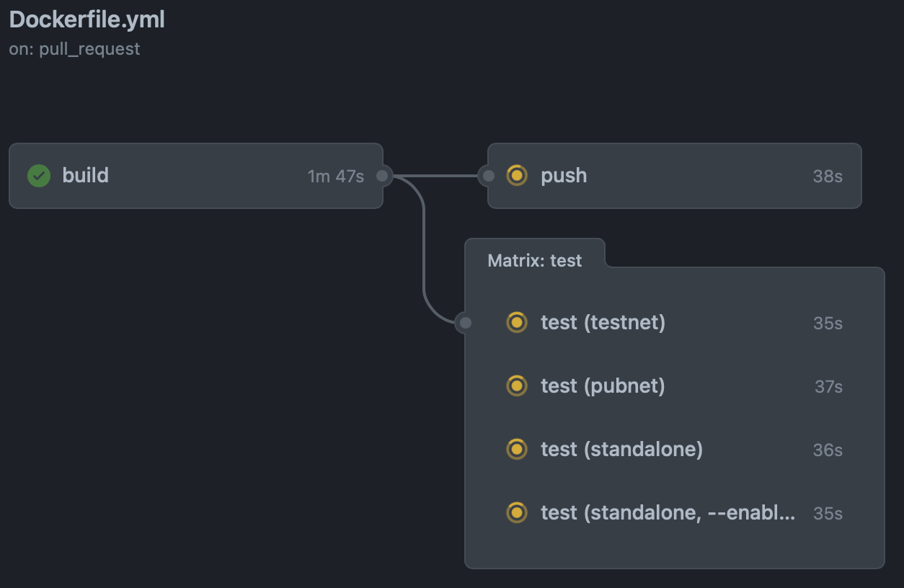Click the status icon for test (pubnet)
The width and height of the screenshot is (904, 588).
click(517, 386)
